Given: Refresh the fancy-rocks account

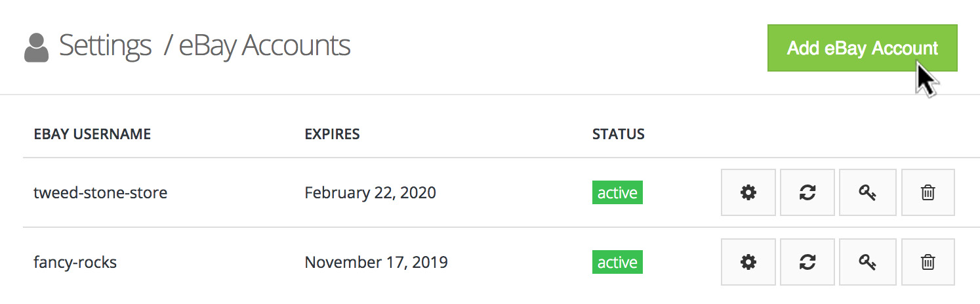Looking at the screenshot, I should click(807, 262).
